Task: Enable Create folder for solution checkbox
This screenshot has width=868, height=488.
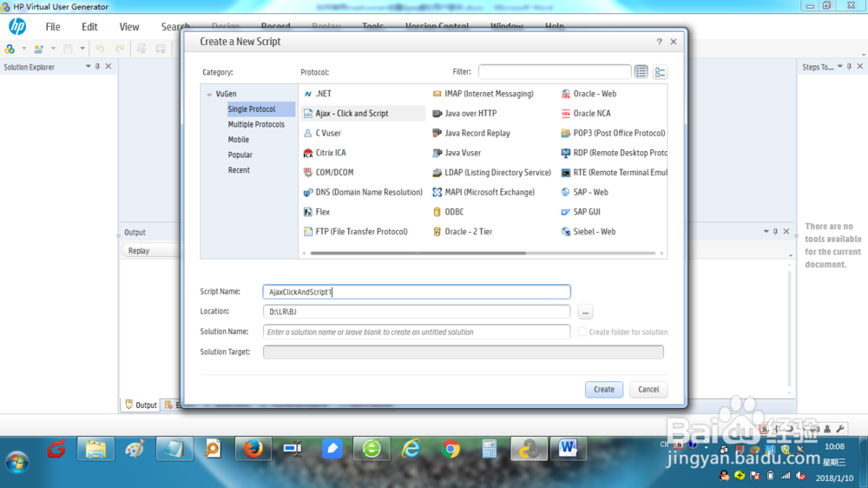Action: pos(582,332)
